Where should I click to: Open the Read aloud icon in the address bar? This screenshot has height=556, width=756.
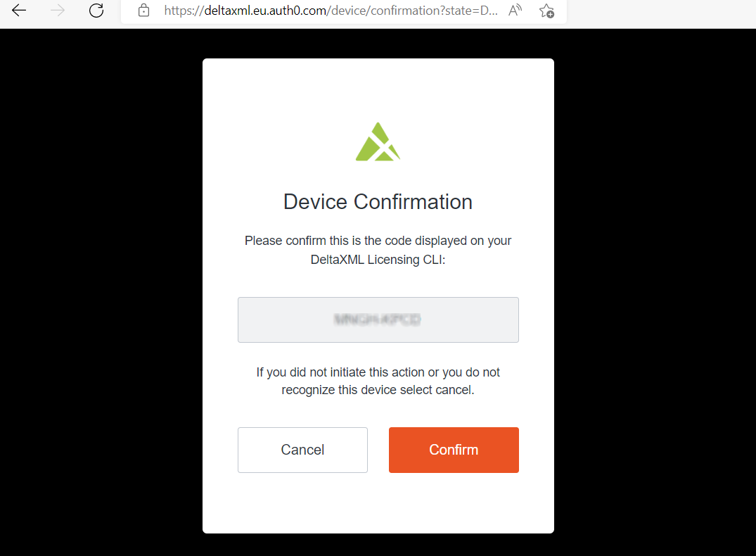point(515,10)
